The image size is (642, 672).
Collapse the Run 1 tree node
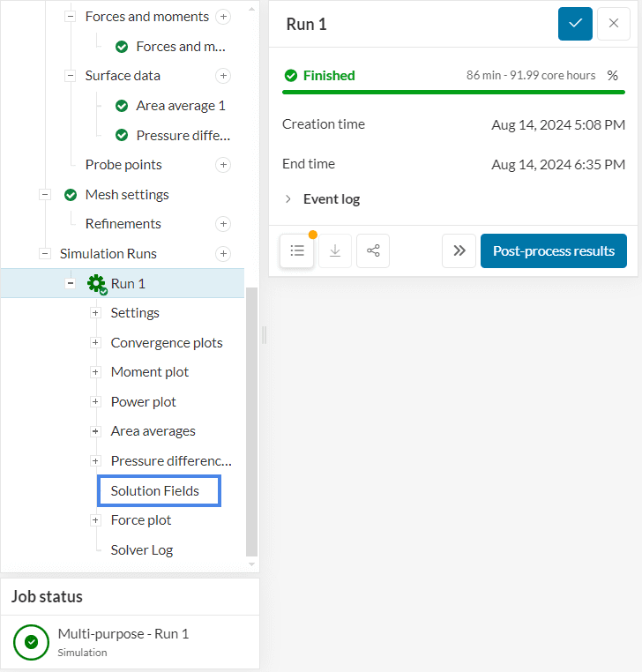coord(70,283)
